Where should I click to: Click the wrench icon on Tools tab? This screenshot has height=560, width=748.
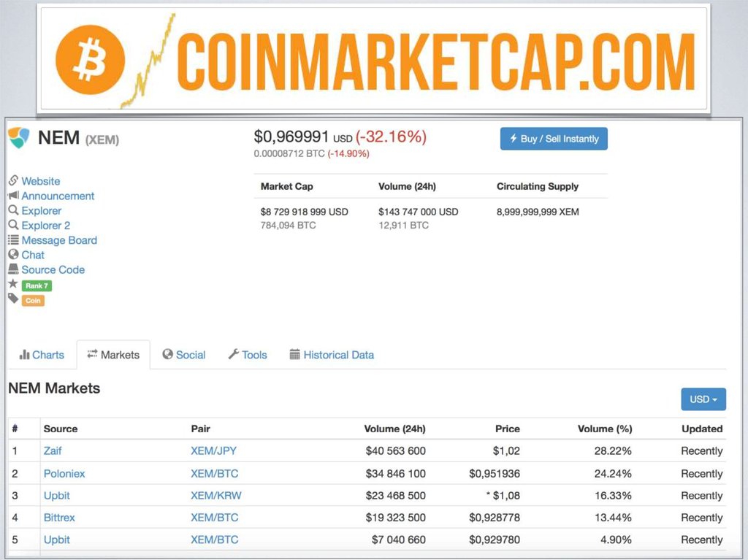(233, 354)
